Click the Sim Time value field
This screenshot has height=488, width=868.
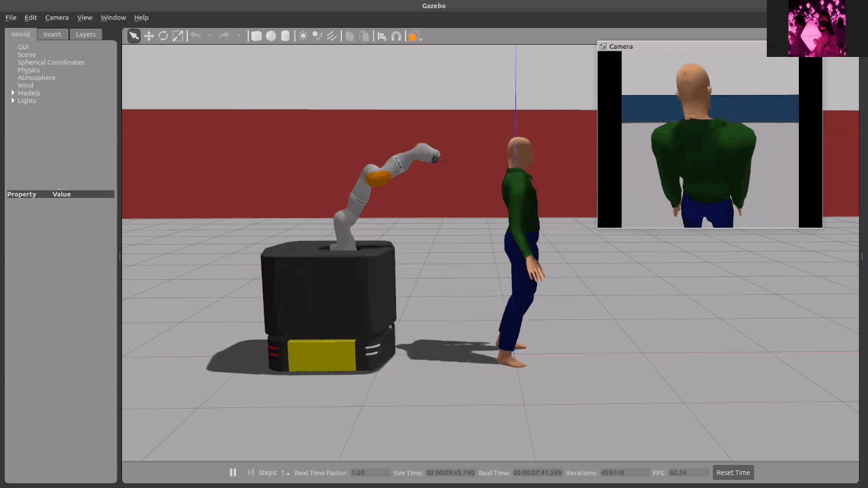coord(450,472)
